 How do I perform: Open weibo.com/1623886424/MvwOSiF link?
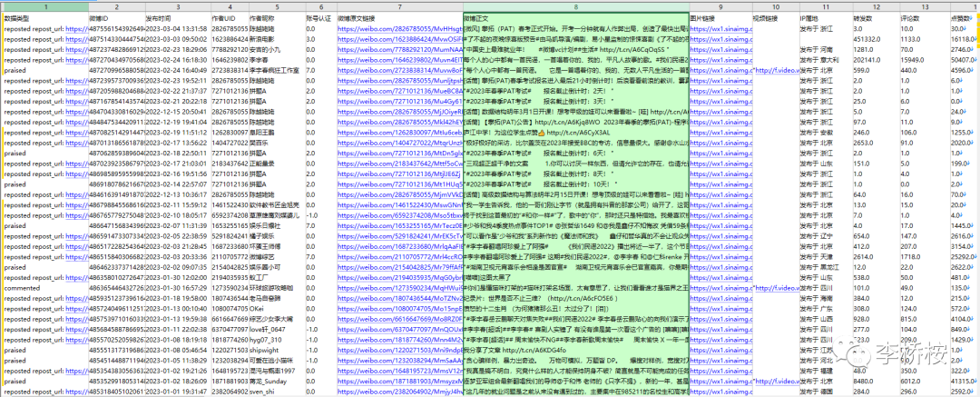(x=399, y=39)
